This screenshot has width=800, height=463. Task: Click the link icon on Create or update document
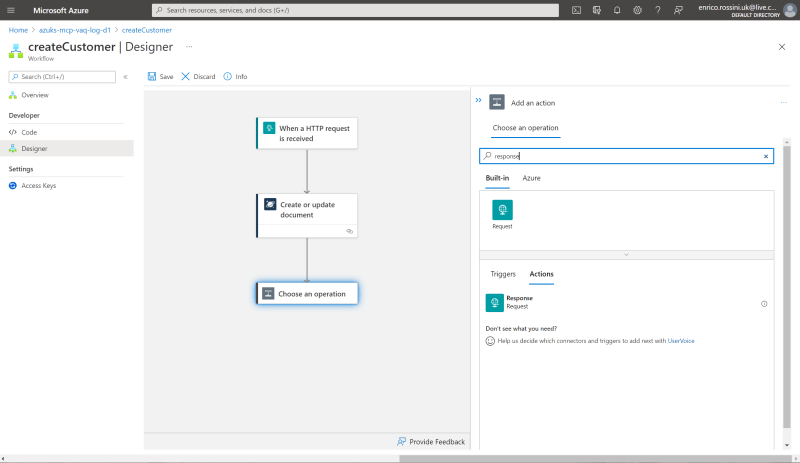click(x=349, y=231)
